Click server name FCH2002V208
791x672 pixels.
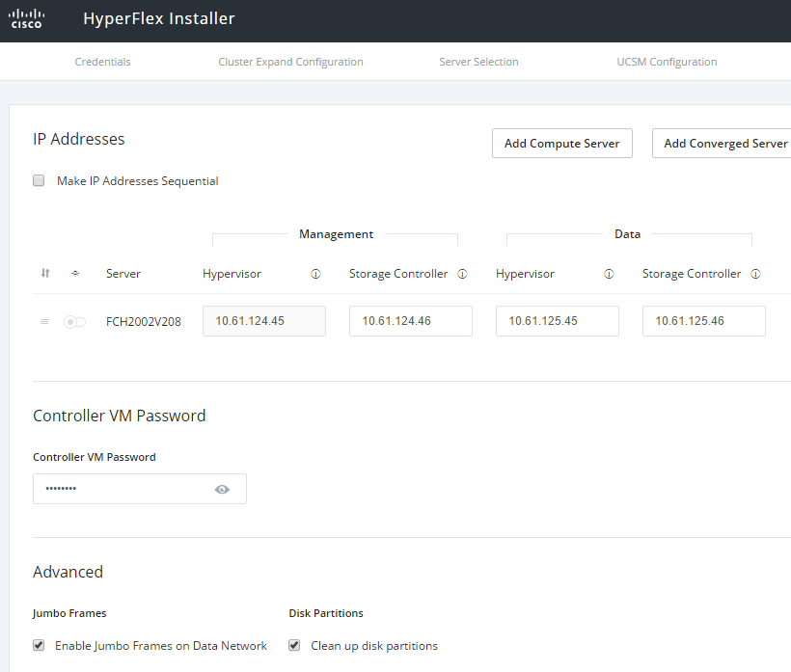click(144, 322)
